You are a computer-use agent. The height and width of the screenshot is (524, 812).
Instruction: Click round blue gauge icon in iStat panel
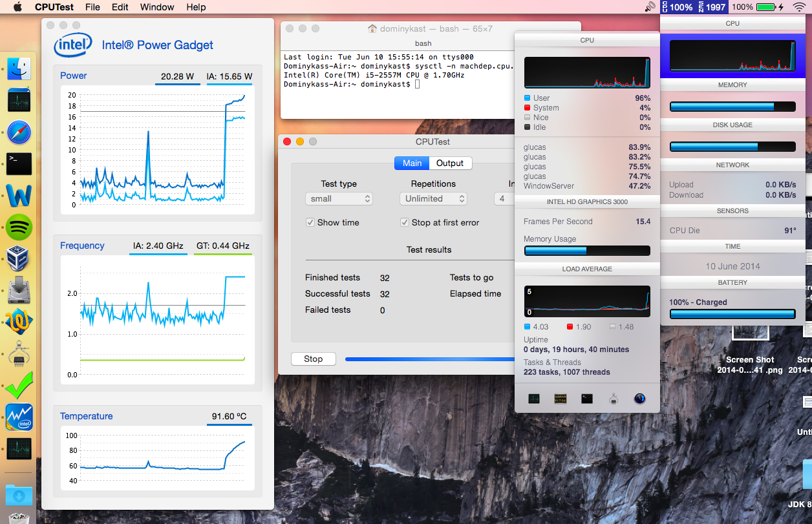pyautogui.click(x=640, y=399)
